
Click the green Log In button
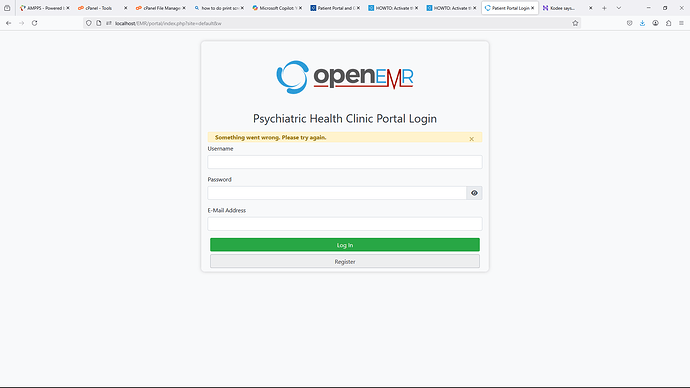pyautogui.click(x=345, y=245)
